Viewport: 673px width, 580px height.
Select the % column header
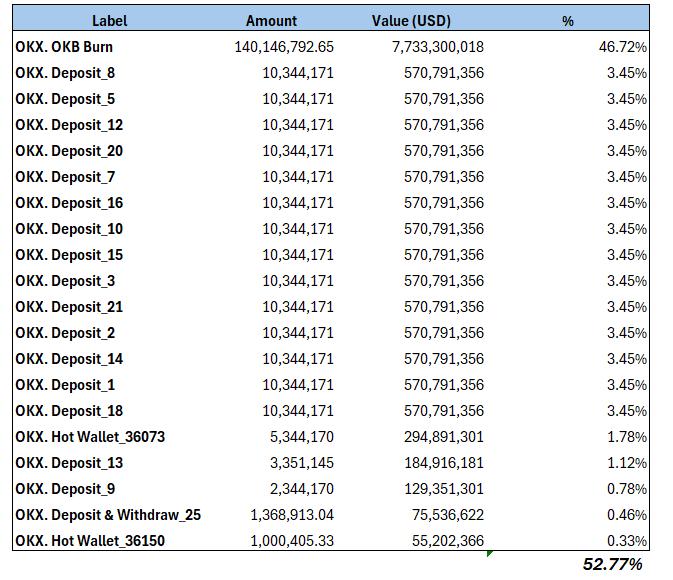click(567, 21)
